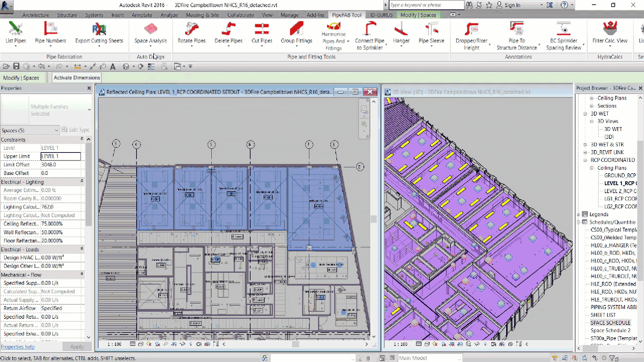Click the Limit Offset value 3048.0

pyautogui.click(x=61, y=165)
